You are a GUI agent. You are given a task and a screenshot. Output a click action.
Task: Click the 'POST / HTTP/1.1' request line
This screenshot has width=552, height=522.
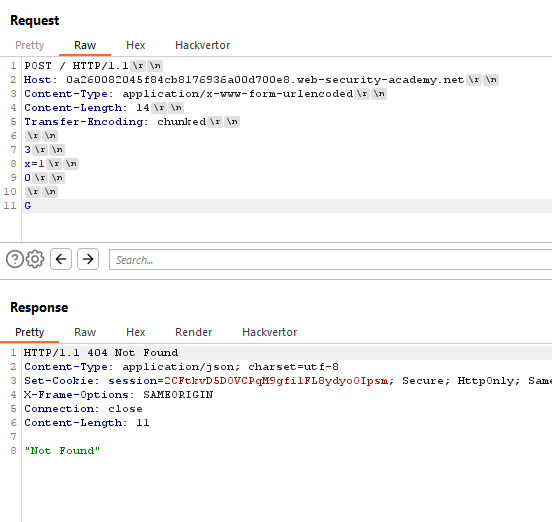pyautogui.click(x=76, y=66)
